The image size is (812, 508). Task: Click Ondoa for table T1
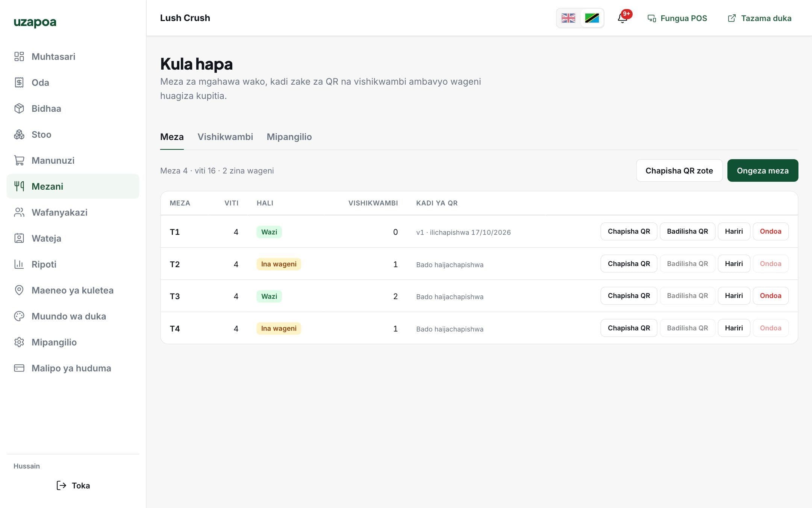tap(771, 231)
